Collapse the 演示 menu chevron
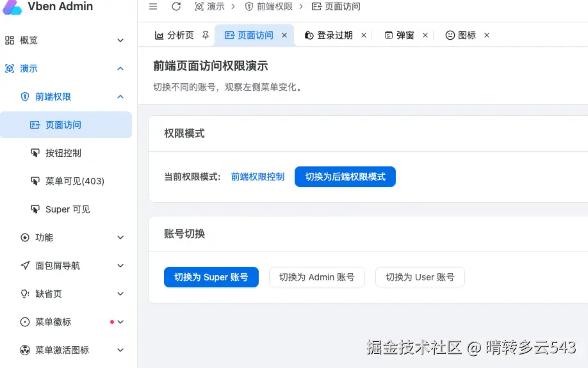588x368 pixels. tap(120, 68)
